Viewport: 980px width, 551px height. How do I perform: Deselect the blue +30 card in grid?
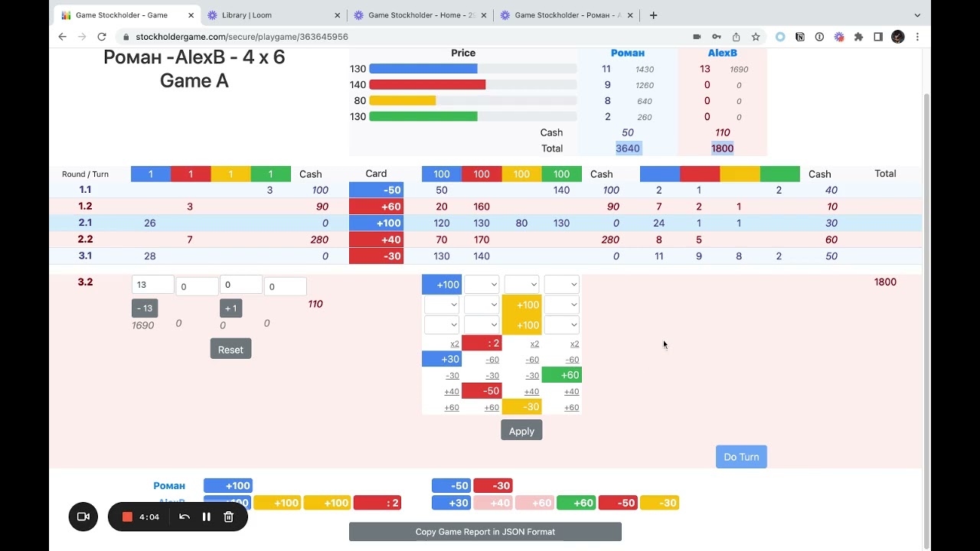pyautogui.click(x=442, y=360)
